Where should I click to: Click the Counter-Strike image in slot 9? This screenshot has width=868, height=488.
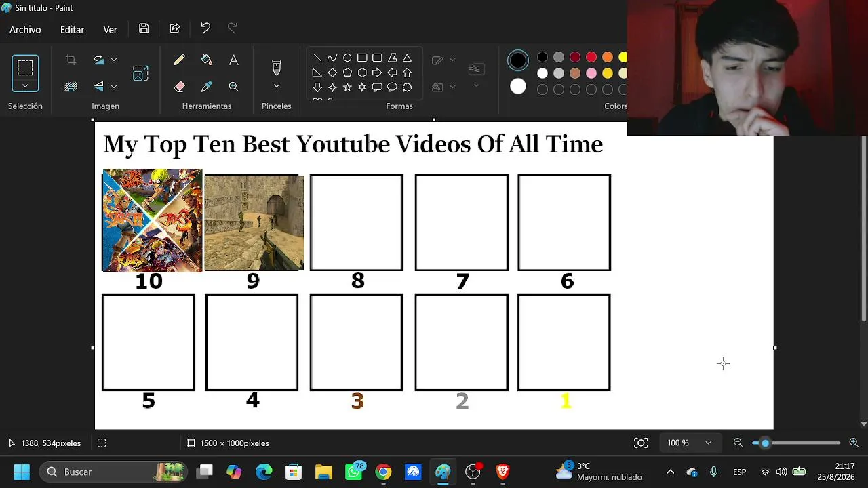pyautogui.click(x=254, y=222)
